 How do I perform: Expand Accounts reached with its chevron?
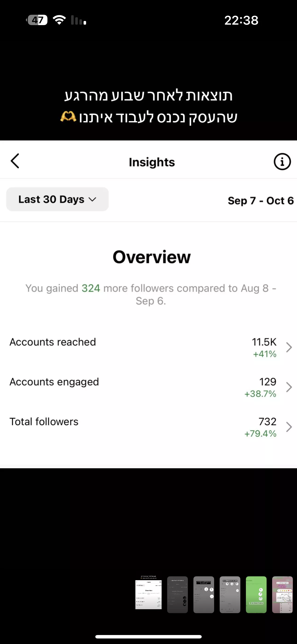289,347
